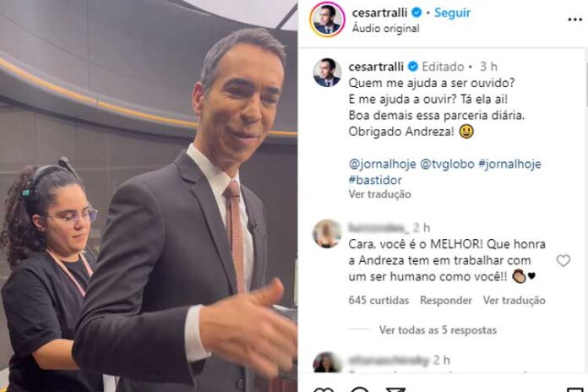Open the three-dot more options menu
The width and height of the screenshot is (588, 392).
coord(574,20)
